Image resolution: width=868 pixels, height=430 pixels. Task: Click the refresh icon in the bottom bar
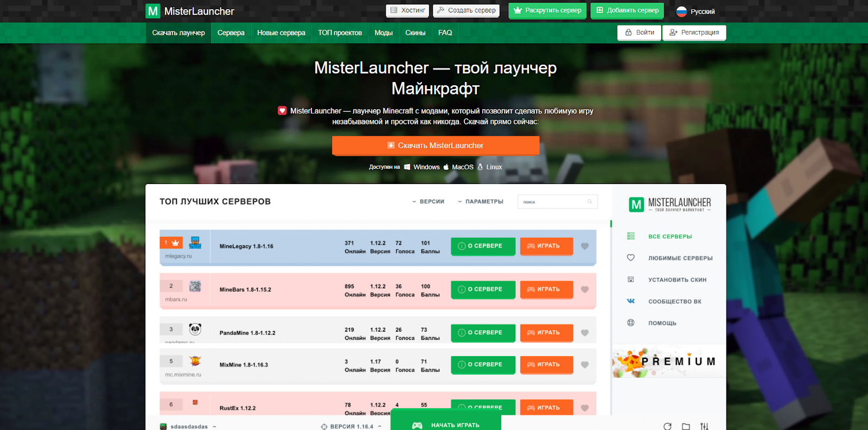667,427
